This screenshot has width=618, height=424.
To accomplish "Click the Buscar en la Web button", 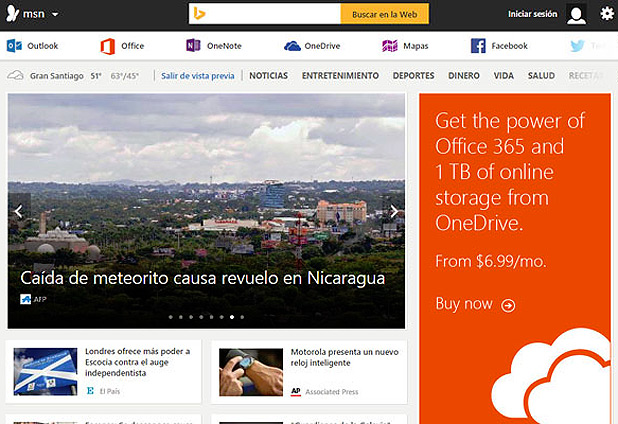I will (385, 14).
